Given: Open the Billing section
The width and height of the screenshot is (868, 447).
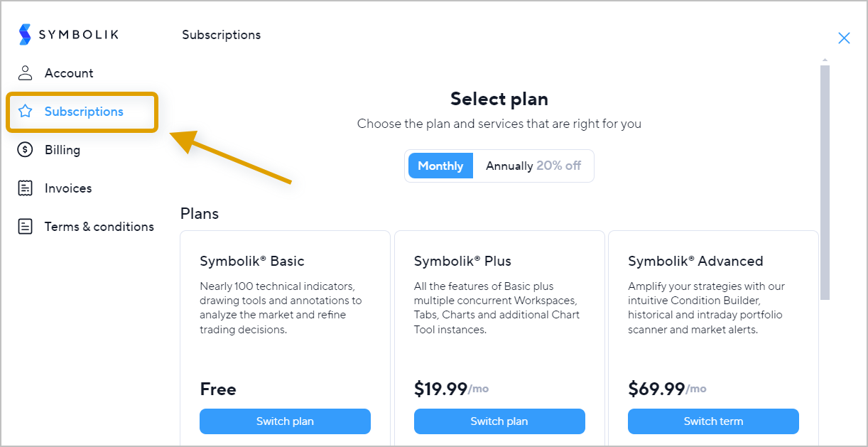Looking at the screenshot, I should (63, 150).
